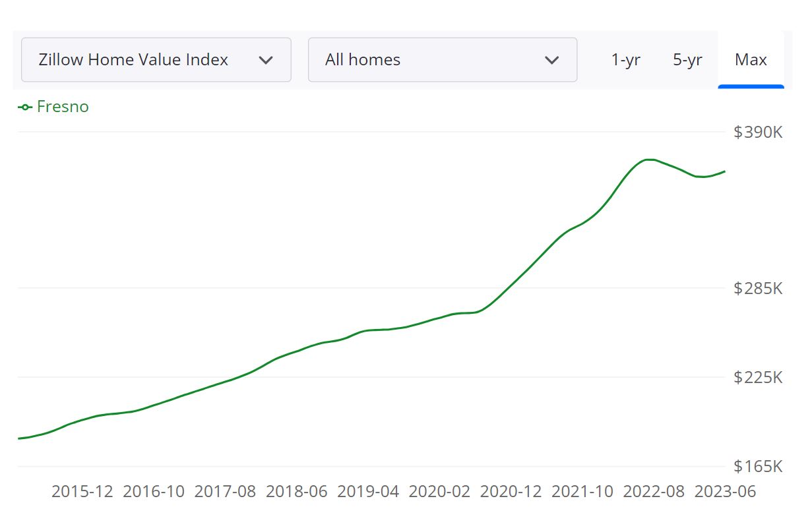812x507 pixels.
Task: Click the chevron next to All homes
Action: tap(551, 59)
